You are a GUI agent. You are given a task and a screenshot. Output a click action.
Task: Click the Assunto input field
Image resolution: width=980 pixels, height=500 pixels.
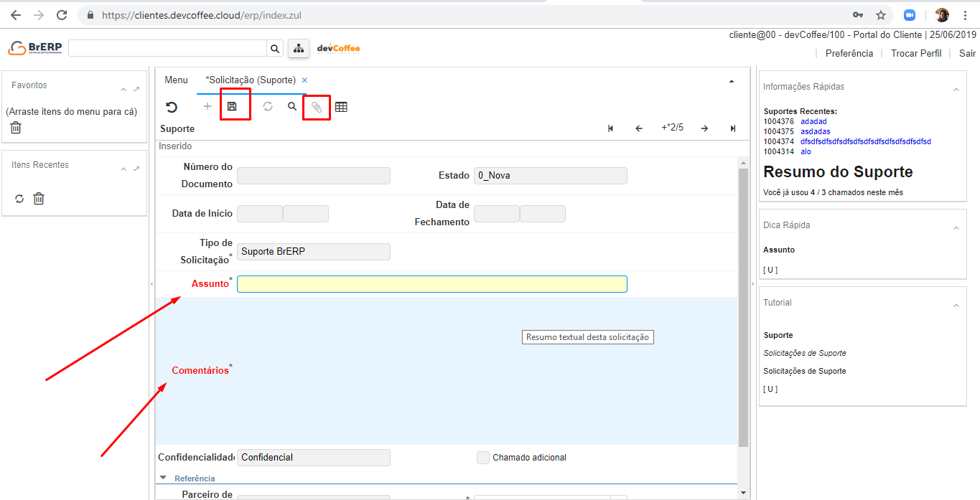tap(431, 284)
